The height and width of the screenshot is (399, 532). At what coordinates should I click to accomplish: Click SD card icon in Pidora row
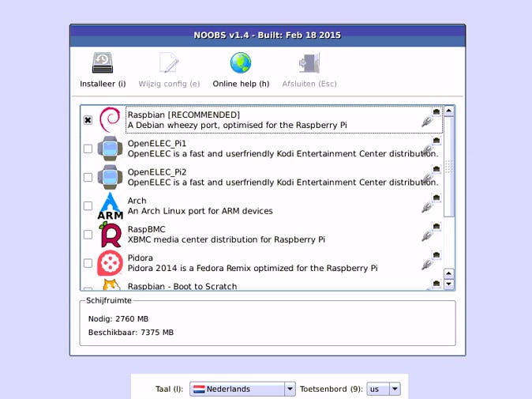(x=436, y=254)
